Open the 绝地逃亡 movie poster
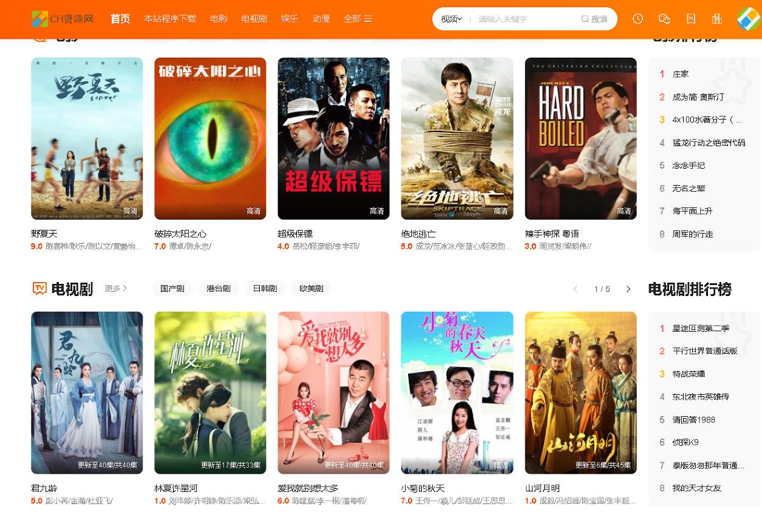 457,138
